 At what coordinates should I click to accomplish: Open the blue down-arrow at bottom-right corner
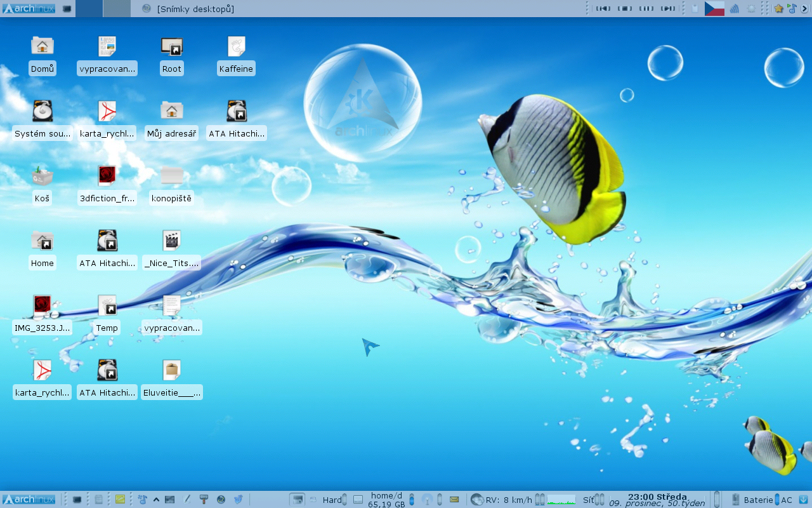[x=803, y=500]
